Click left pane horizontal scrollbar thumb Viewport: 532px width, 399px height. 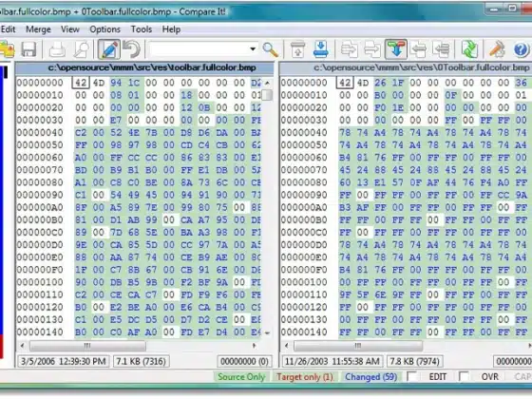pyautogui.click(x=87, y=346)
